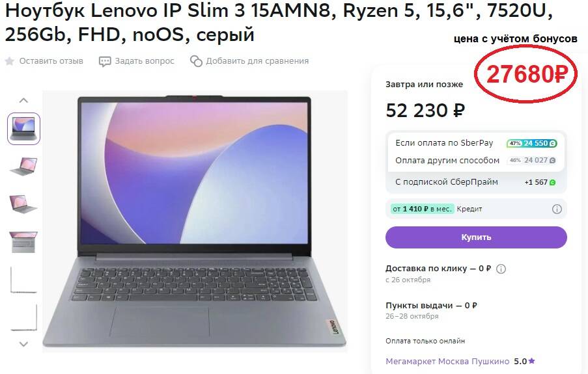Select the first laptop front-view thumbnail

click(24, 129)
